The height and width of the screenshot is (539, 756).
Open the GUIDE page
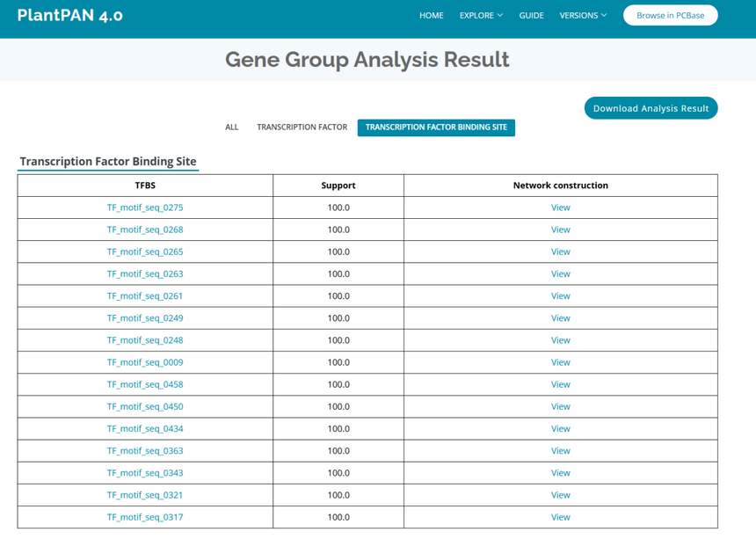click(x=531, y=16)
